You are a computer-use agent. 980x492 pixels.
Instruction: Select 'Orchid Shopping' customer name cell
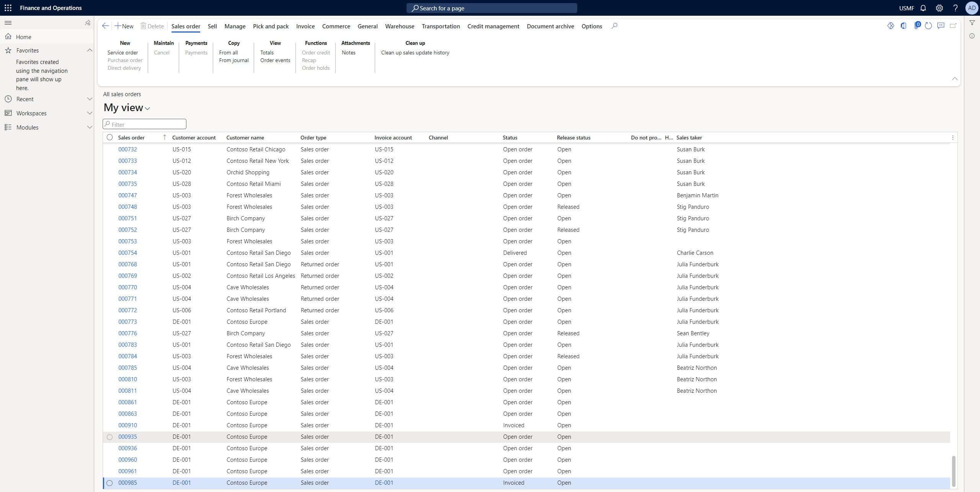(248, 172)
